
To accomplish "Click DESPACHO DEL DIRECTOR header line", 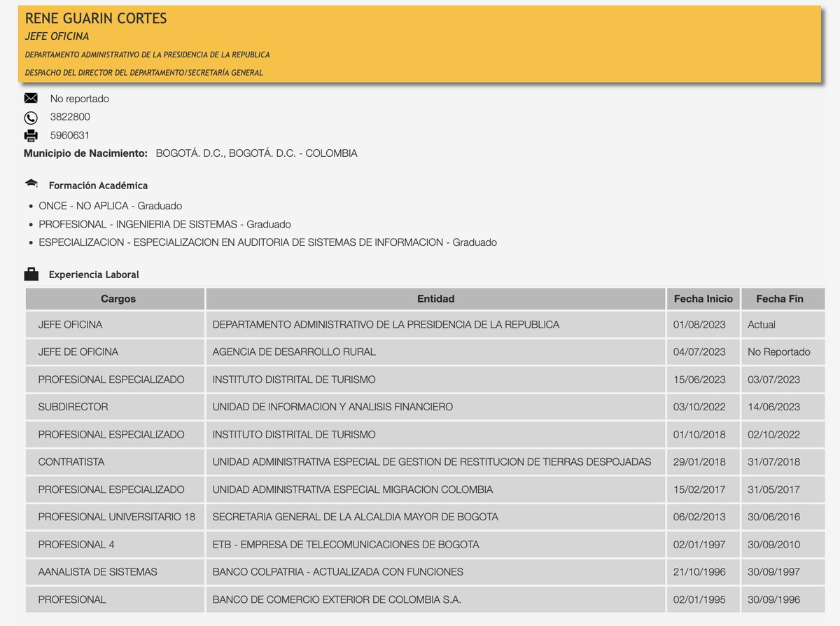I will tap(143, 73).
